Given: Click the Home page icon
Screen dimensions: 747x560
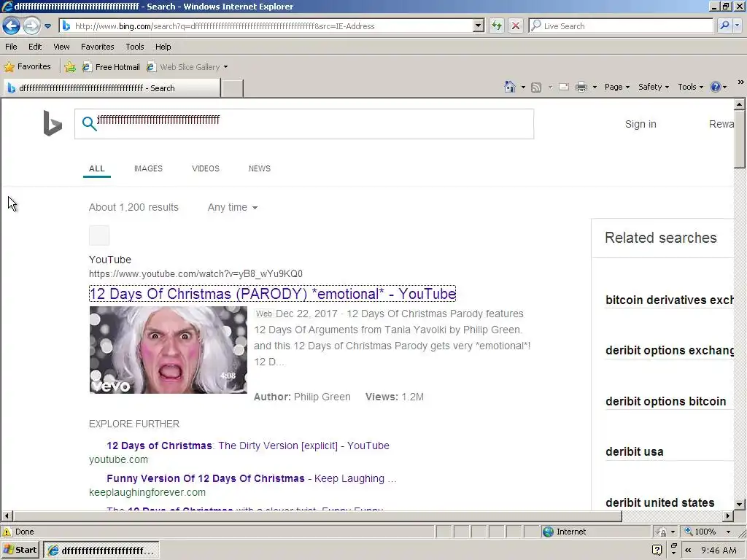Looking at the screenshot, I should 510,87.
